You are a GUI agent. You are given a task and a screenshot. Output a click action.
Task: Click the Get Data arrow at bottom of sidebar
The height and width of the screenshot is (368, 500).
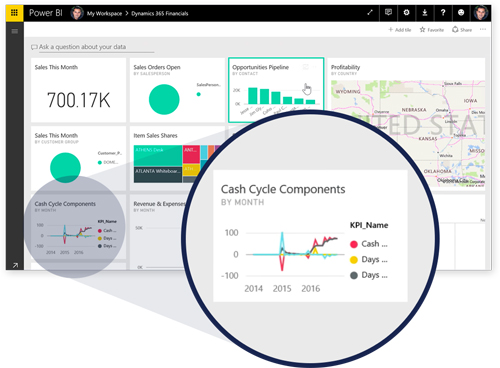[15, 265]
